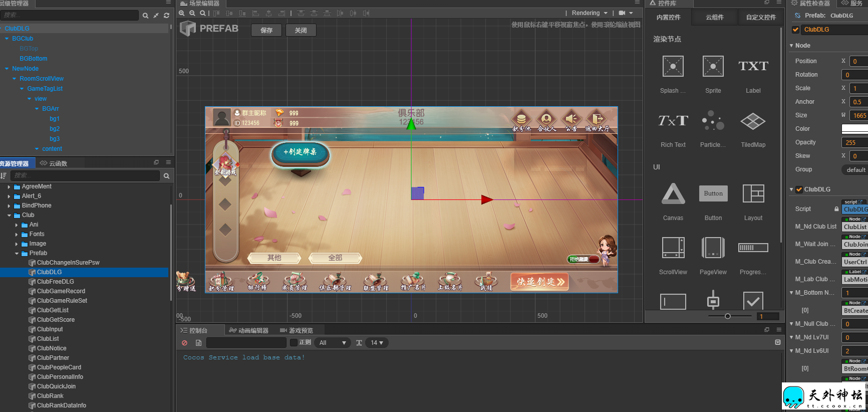Viewport: 868px width, 412px height.
Task: Focus the console filter text field
Action: 246,343
